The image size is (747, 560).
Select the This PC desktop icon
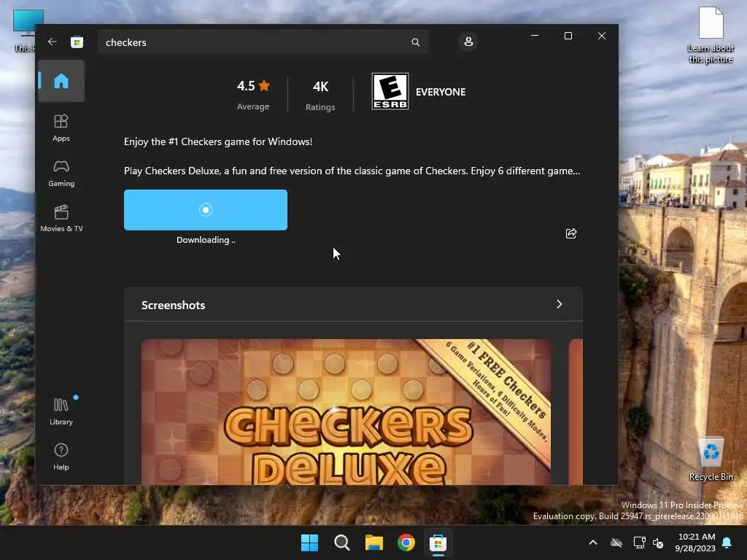(24, 31)
